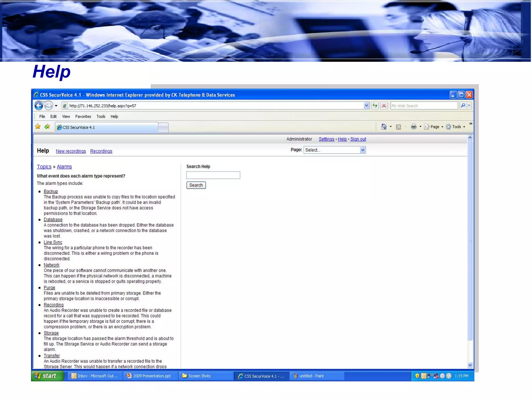The height and width of the screenshot is (399, 532).
Task: Switch to 2009 Presentation.ppt in taskbar
Action: (149, 376)
